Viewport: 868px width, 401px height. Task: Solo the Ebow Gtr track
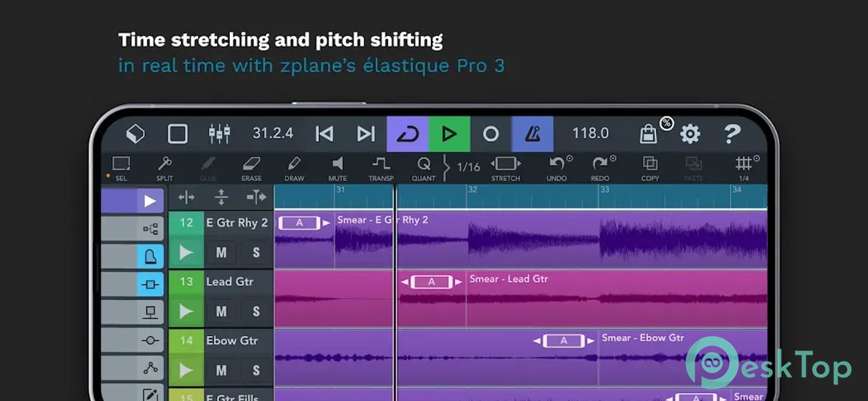click(x=256, y=370)
